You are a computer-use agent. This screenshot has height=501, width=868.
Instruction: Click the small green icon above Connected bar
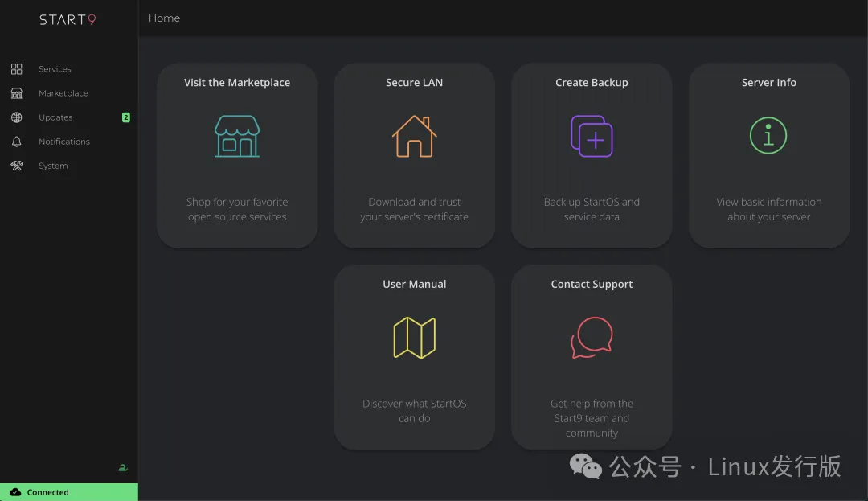click(x=123, y=468)
